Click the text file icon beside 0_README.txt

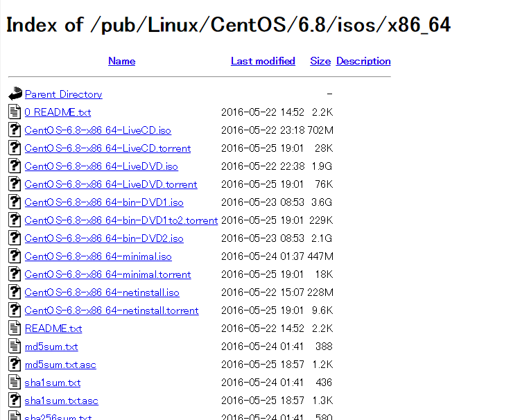click(x=14, y=112)
